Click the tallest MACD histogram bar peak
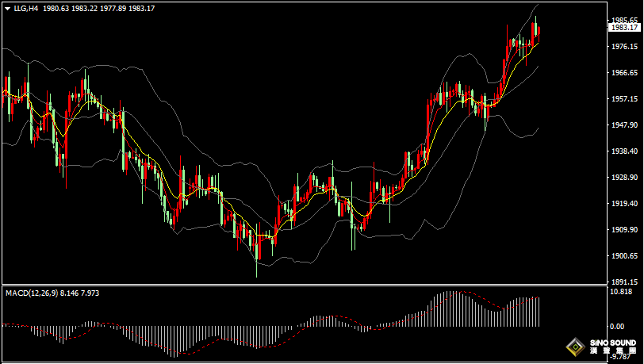 (x=449, y=293)
